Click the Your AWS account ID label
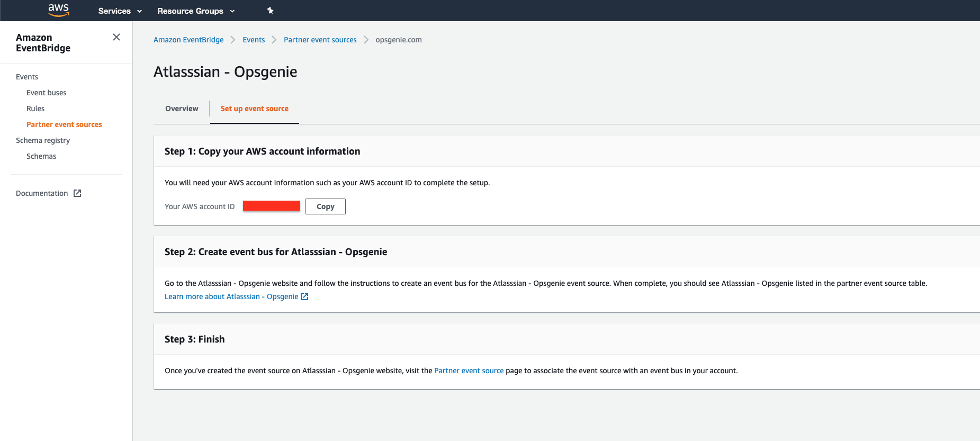This screenshot has height=441, width=980. [x=200, y=206]
